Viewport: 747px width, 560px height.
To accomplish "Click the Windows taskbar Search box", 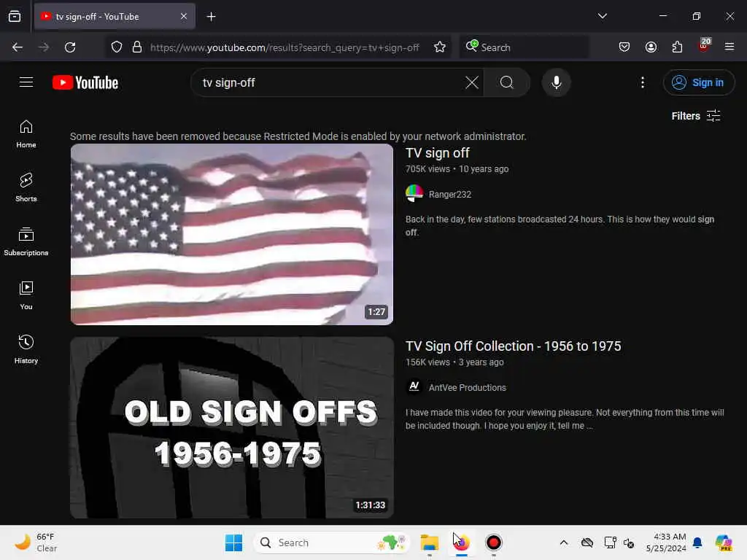I will pos(332,542).
